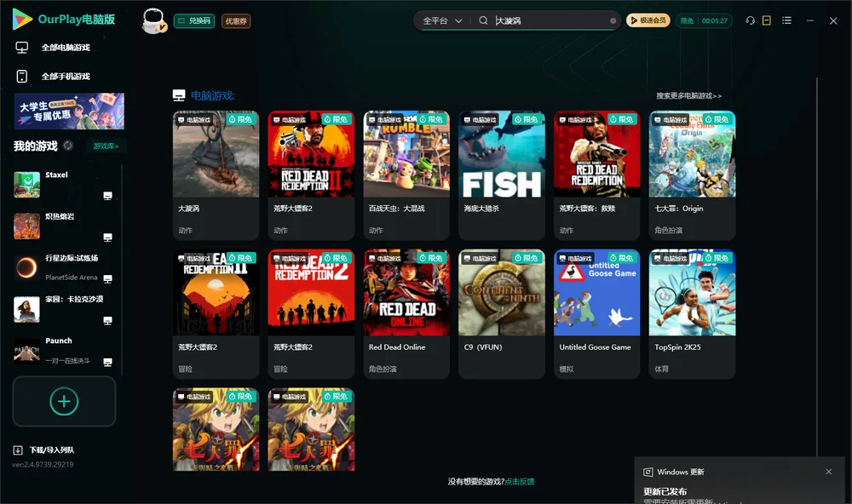Open 全部手机游戏 in the sidebar
The height and width of the screenshot is (504, 852).
pyautogui.click(x=53, y=77)
